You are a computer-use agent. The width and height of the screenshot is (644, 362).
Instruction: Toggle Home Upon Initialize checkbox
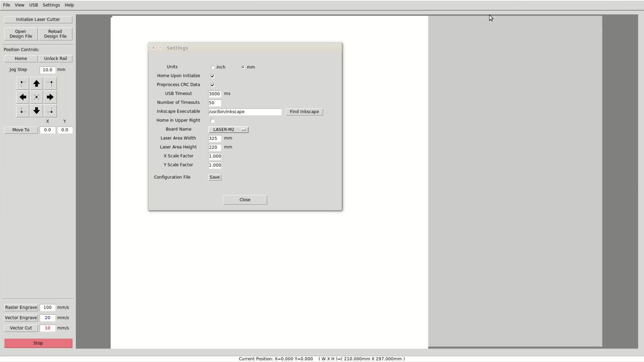212,76
